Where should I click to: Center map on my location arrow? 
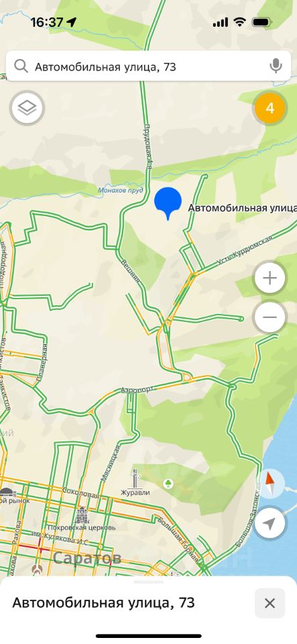tap(270, 523)
